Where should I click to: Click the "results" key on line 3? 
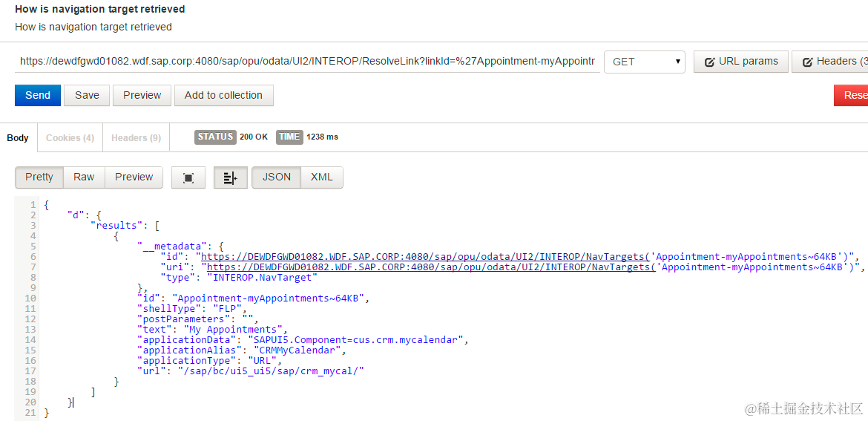(116, 226)
